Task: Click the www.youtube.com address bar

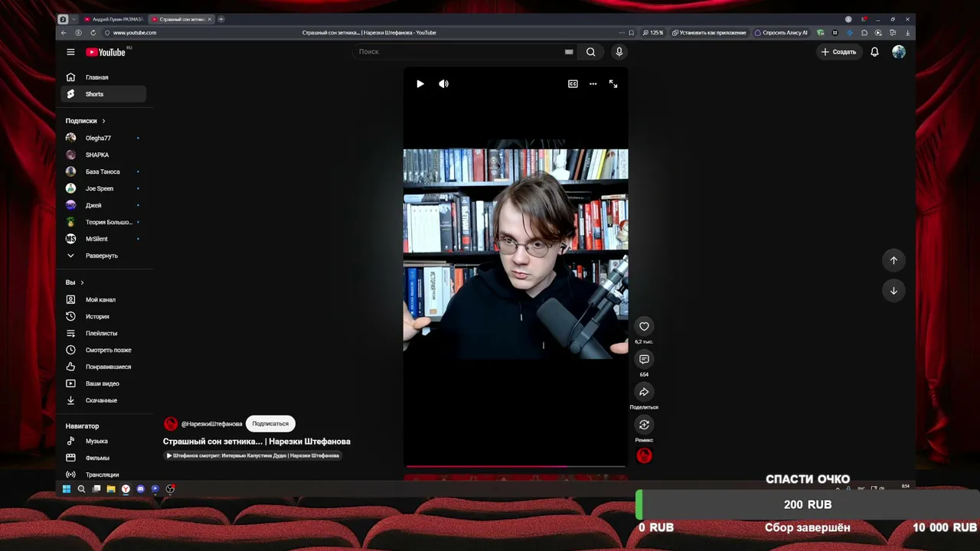Action: tap(135, 33)
